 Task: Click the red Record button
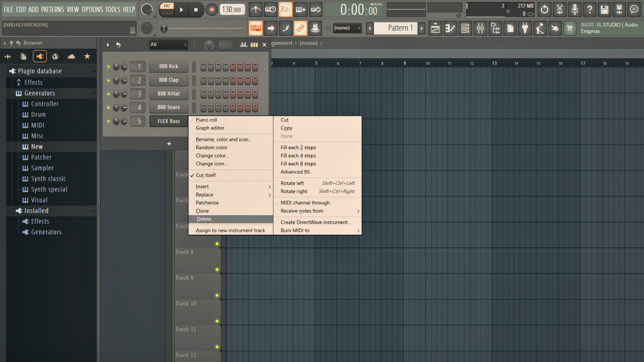click(211, 9)
